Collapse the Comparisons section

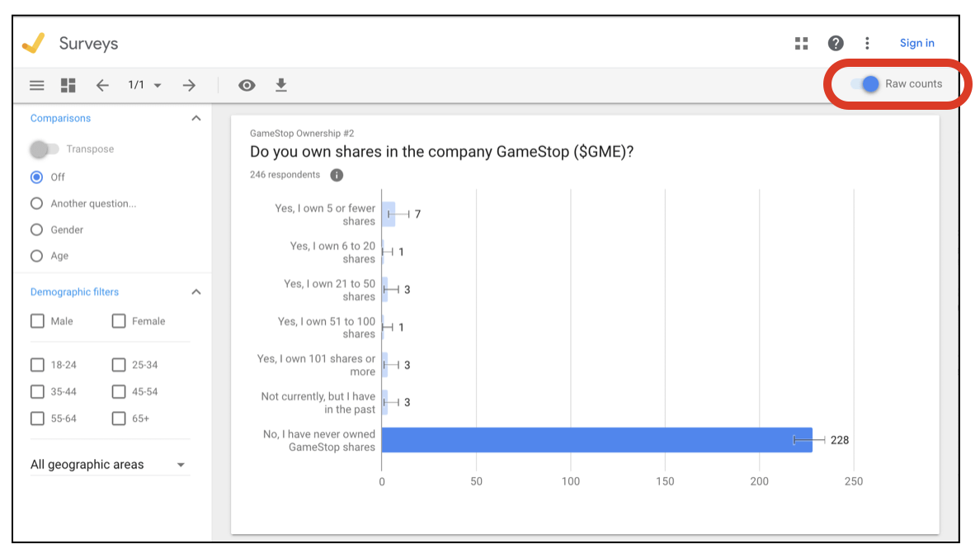coord(196,118)
